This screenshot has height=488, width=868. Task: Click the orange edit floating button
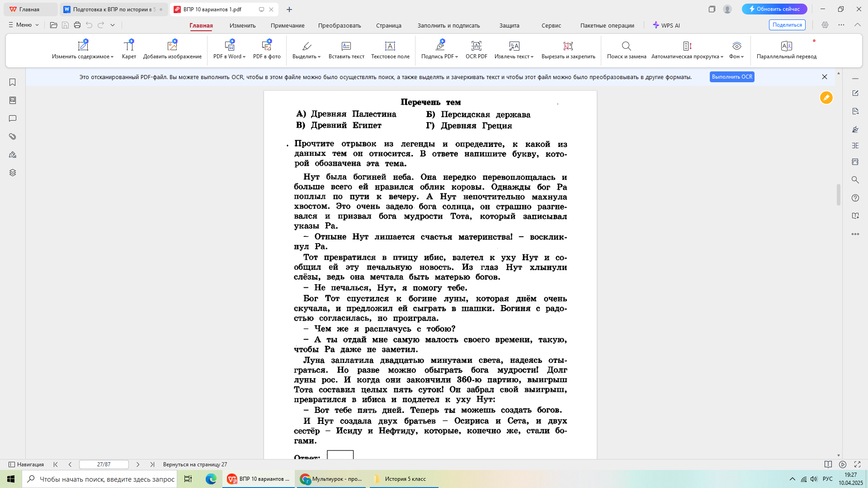pyautogui.click(x=826, y=98)
